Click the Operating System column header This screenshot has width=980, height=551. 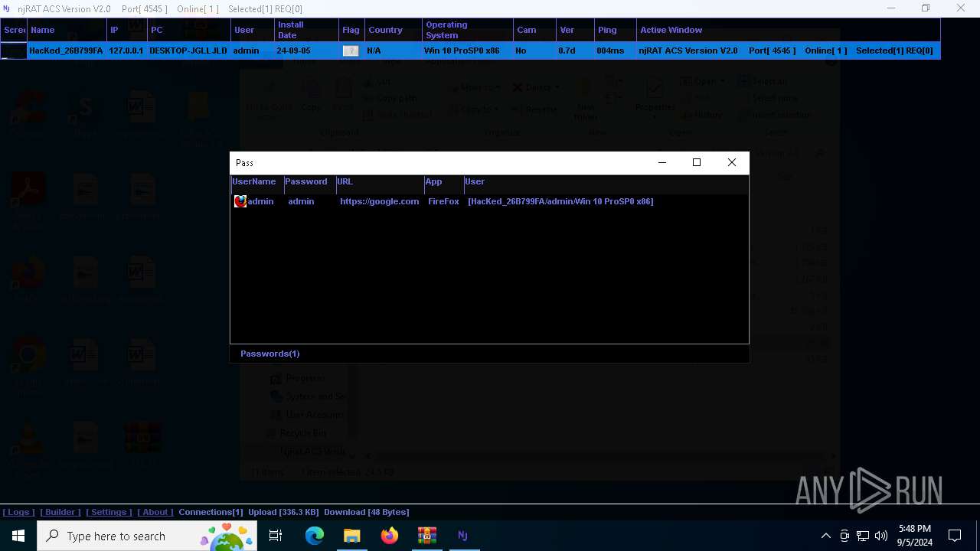[468, 31]
